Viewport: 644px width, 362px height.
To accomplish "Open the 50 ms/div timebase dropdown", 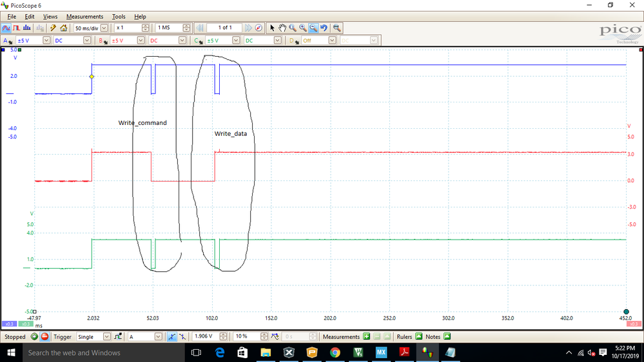I will point(104,28).
